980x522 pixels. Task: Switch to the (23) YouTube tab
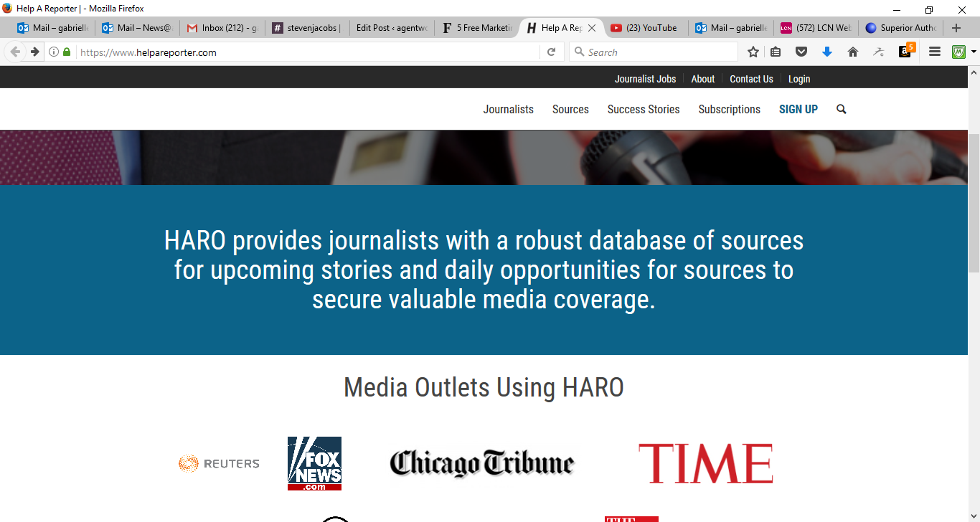[x=645, y=28]
